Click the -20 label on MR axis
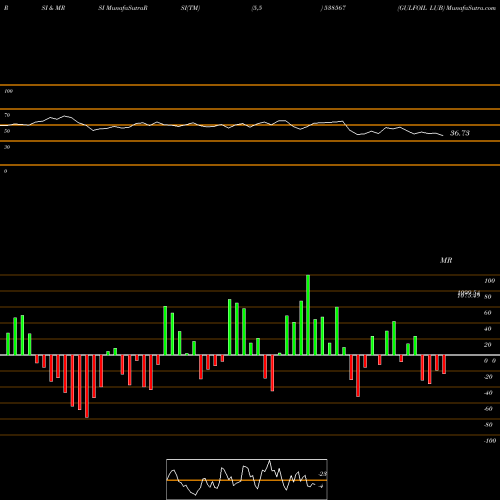The image size is (500, 500). (488, 377)
